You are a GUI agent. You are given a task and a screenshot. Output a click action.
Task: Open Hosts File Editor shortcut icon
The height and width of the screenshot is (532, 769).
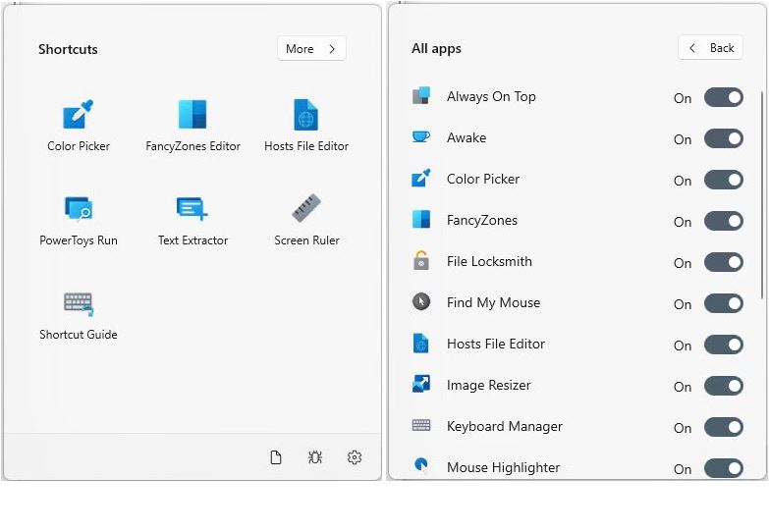click(306, 115)
